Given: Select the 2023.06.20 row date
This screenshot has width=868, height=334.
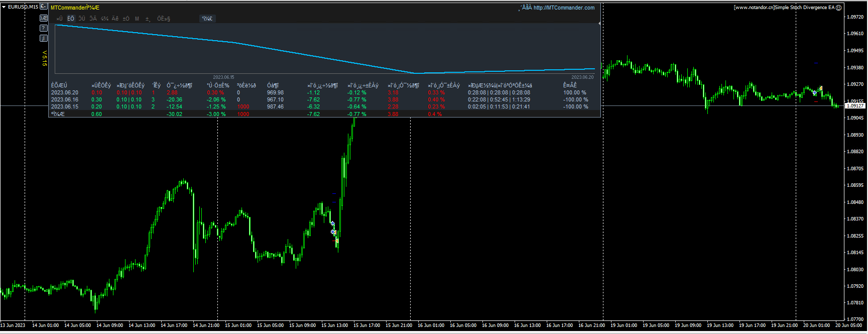Looking at the screenshot, I should pos(65,92).
